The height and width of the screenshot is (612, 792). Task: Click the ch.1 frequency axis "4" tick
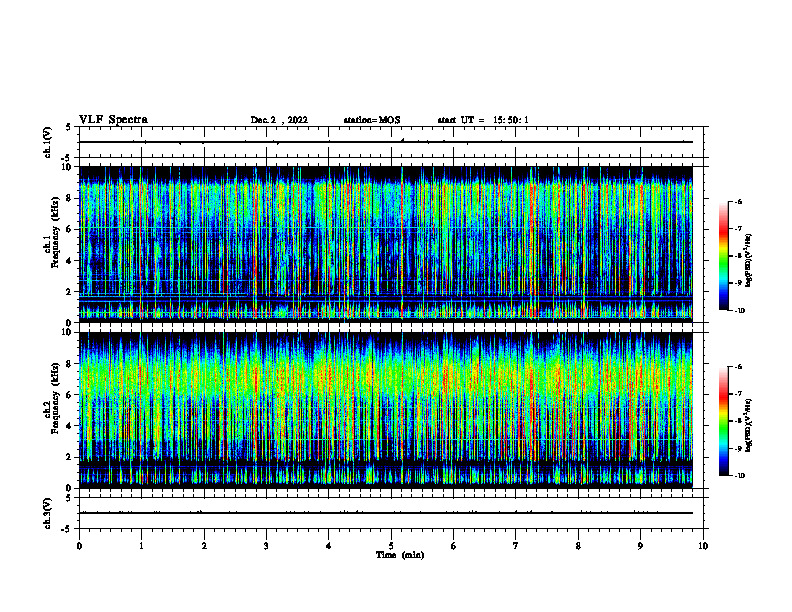pyautogui.click(x=69, y=261)
